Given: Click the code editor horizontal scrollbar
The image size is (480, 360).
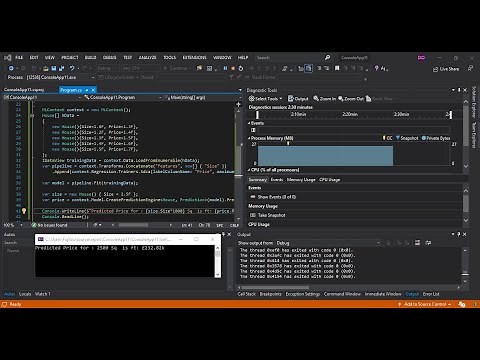Looking at the screenshot, I should coord(142,225).
